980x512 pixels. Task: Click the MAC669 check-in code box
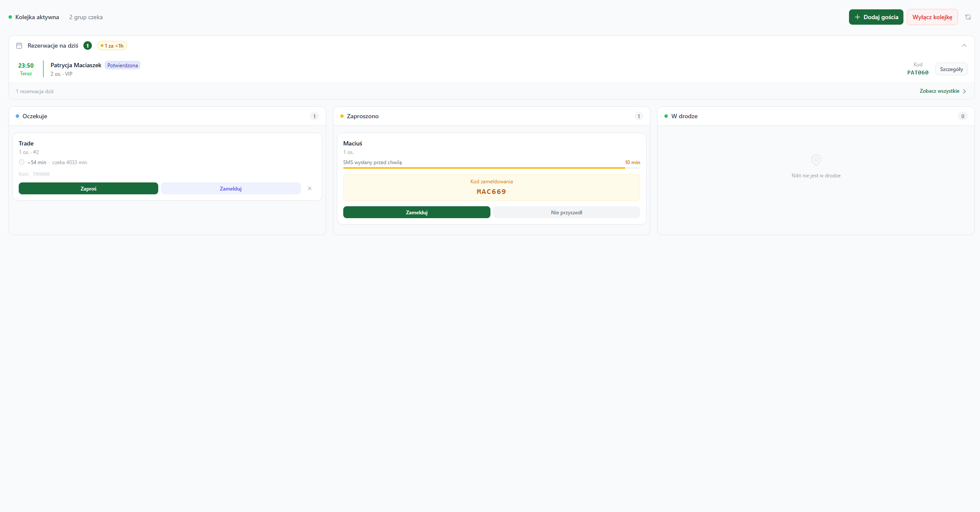coord(491,188)
